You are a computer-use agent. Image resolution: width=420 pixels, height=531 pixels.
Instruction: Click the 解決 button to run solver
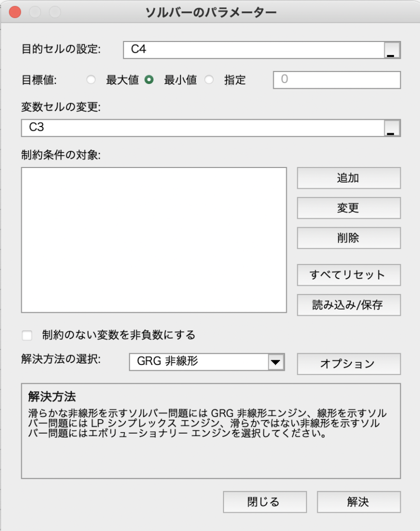(359, 502)
